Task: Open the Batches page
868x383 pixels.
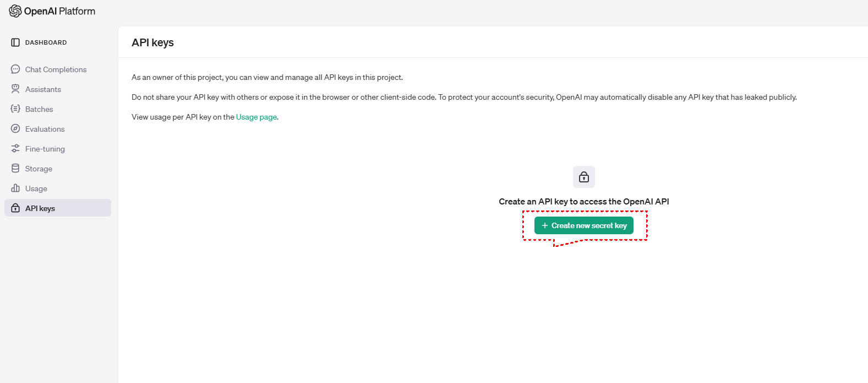Action: click(58, 109)
